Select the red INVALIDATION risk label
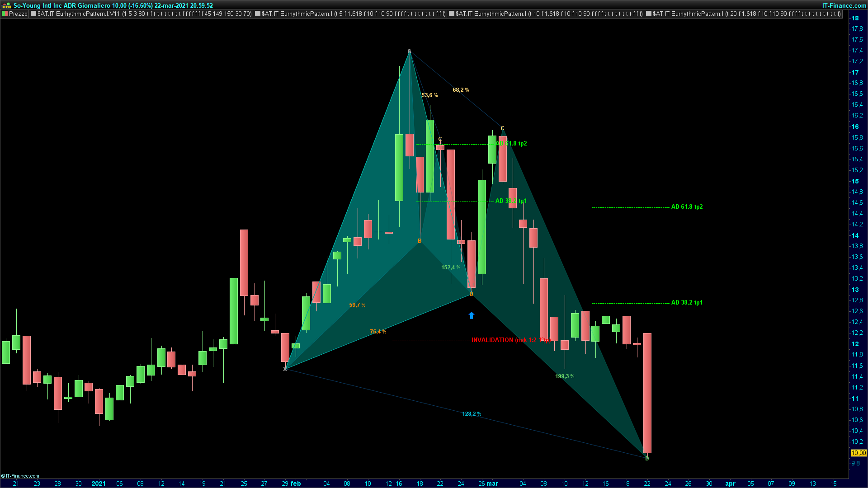The width and height of the screenshot is (868, 488). pos(510,340)
